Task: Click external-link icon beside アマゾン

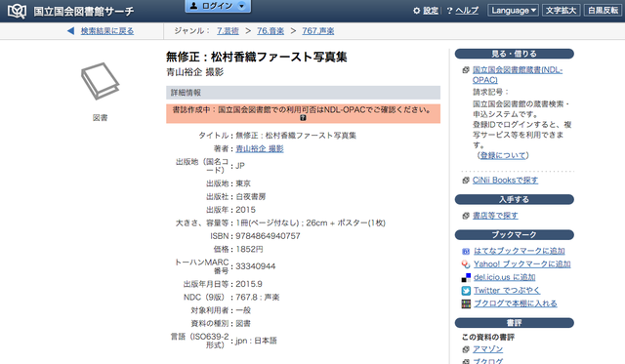Action: point(466,349)
